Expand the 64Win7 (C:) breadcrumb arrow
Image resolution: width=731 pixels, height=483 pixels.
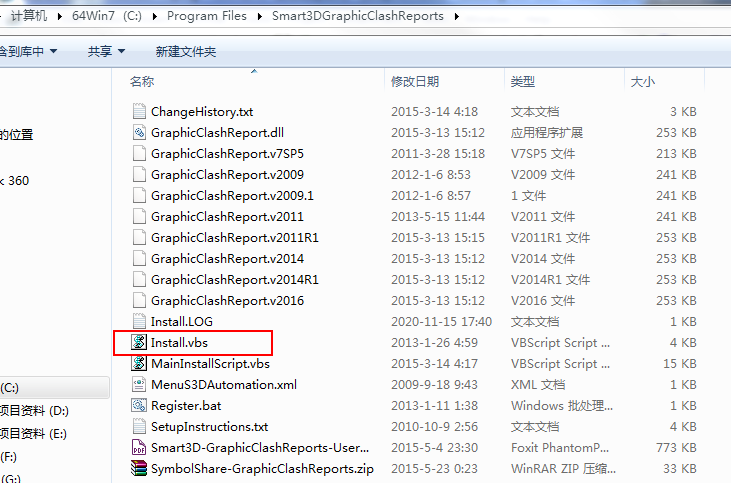pos(155,16)
